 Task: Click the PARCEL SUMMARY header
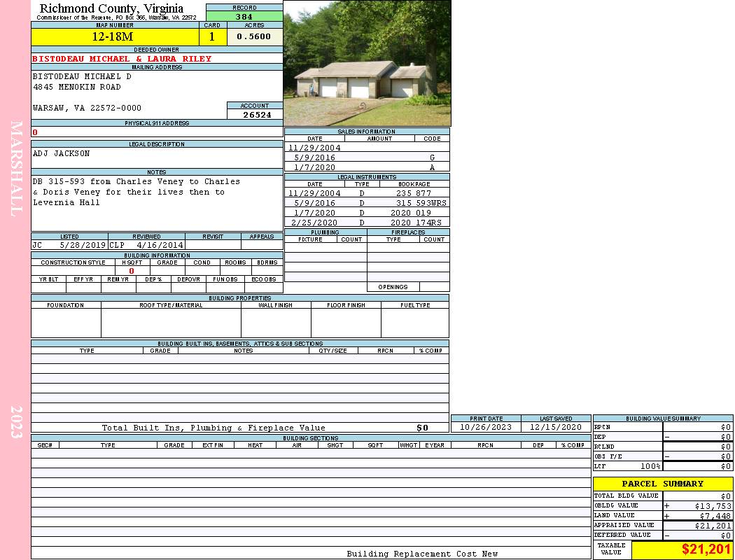coord(662,484)
